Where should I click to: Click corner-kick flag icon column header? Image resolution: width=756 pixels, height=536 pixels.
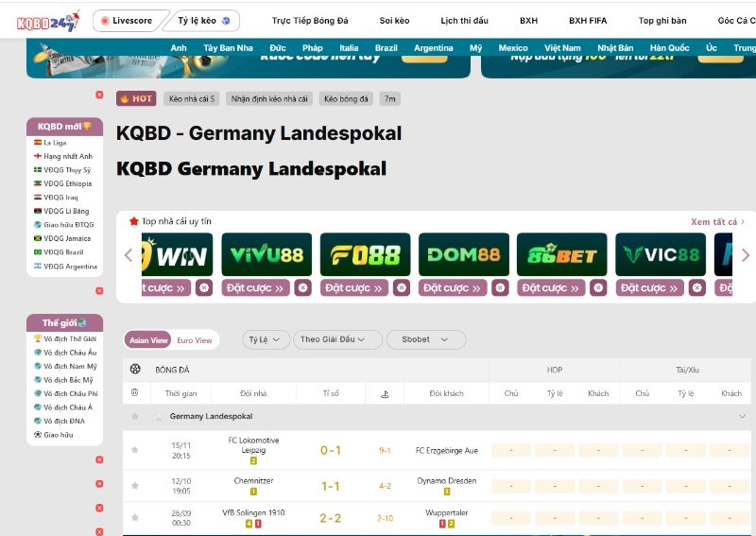tap(385, 393)
